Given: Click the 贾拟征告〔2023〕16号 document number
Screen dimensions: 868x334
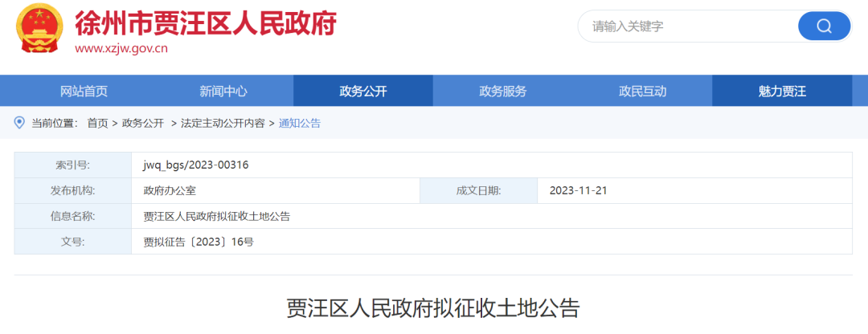Looking at the screenshot, I should pos(199,242).
